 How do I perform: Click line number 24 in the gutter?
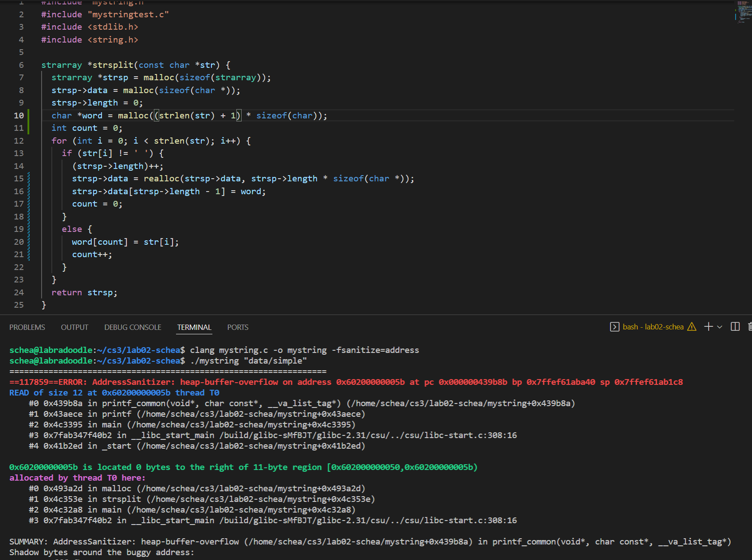tap(19, 293)
